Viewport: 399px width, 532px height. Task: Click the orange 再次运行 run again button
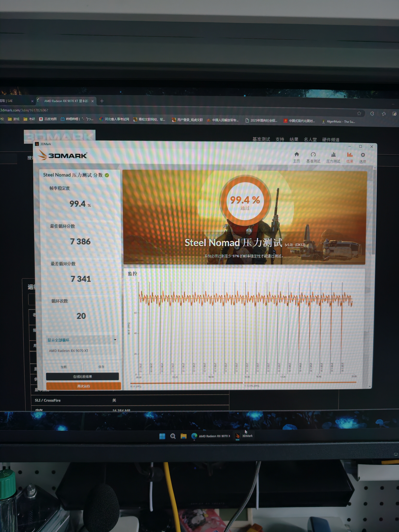click(x=84, y=386)
